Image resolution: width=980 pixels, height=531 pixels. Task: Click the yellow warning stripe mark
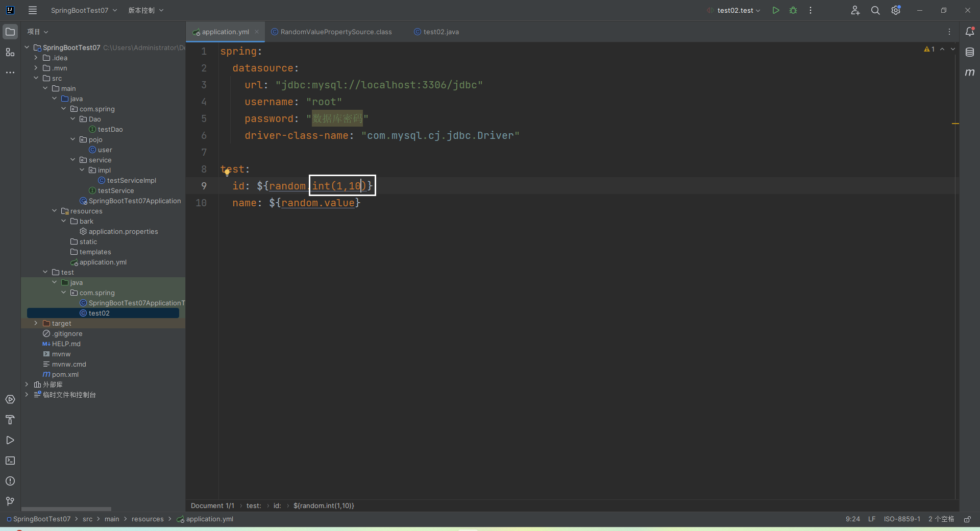[x=955, y=124]
